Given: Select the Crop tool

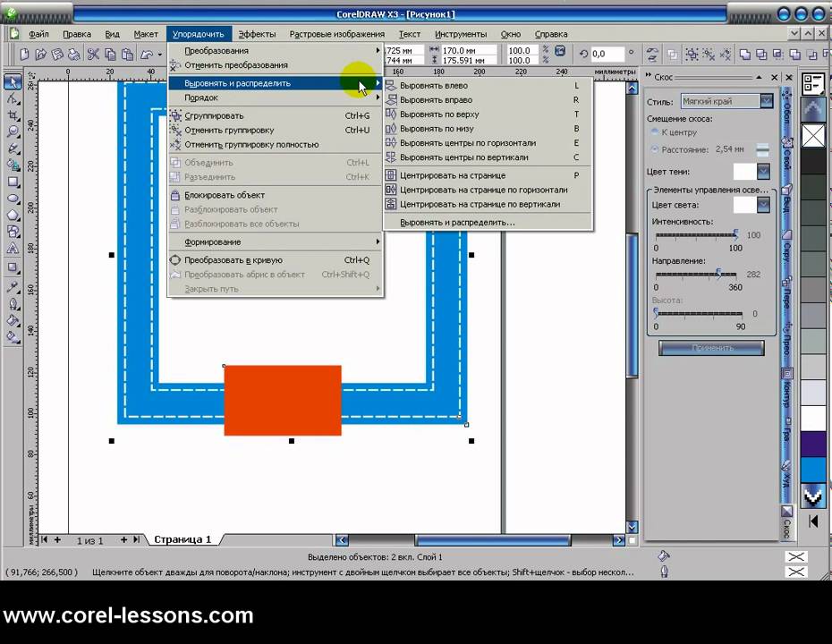Looking at the screenshot, I should click(13, 115).
